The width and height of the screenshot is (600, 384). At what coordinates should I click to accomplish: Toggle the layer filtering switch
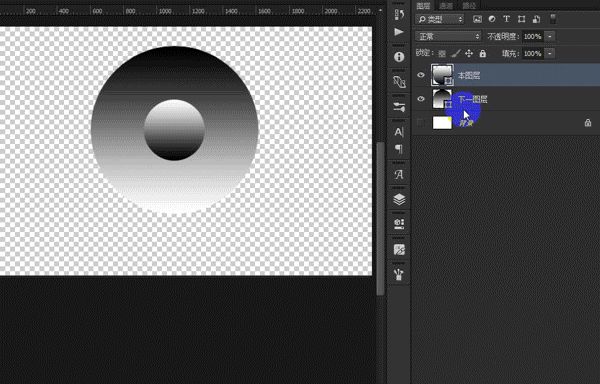tap(553, 19)
